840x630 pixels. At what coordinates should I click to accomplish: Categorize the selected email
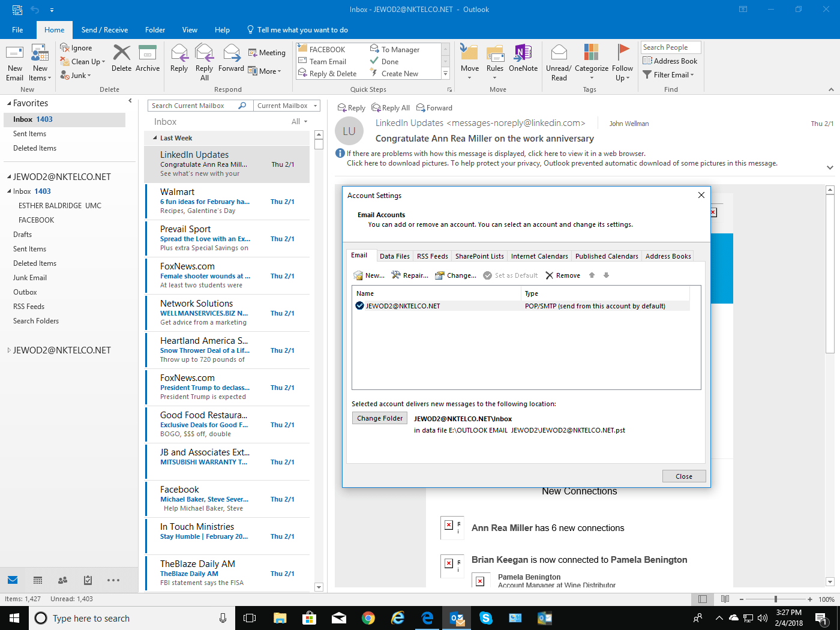(x=591, y=62)
